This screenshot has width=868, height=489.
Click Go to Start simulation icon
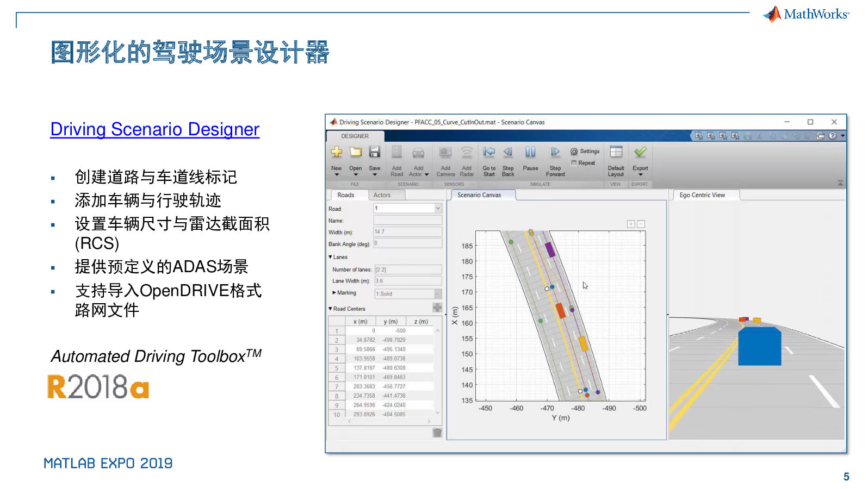[x=489, y=152]
